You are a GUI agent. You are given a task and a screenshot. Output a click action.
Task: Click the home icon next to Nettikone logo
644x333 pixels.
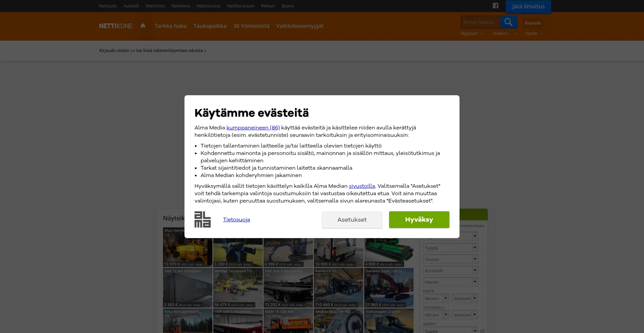coord(143,26)
